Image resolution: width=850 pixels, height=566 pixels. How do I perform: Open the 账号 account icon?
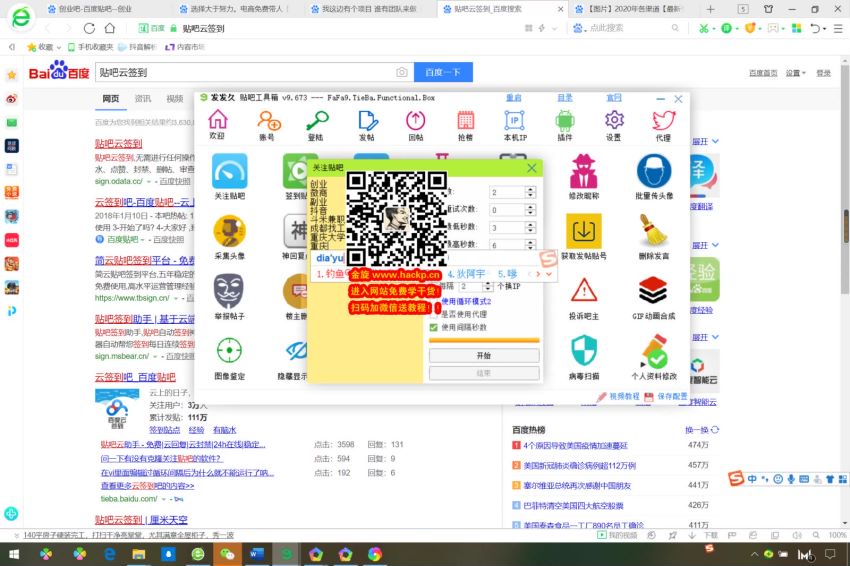point(268,125)
